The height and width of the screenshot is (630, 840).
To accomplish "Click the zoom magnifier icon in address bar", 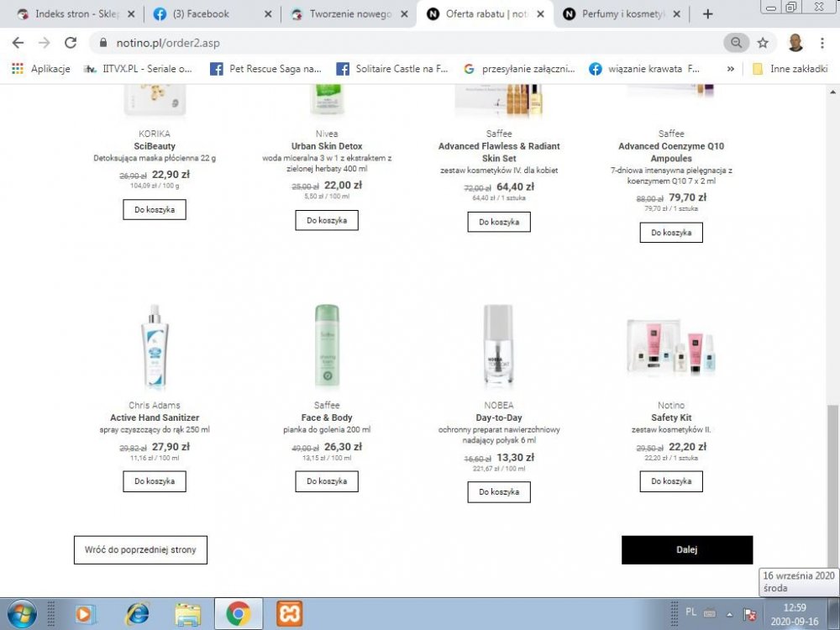I will [737, 42].
